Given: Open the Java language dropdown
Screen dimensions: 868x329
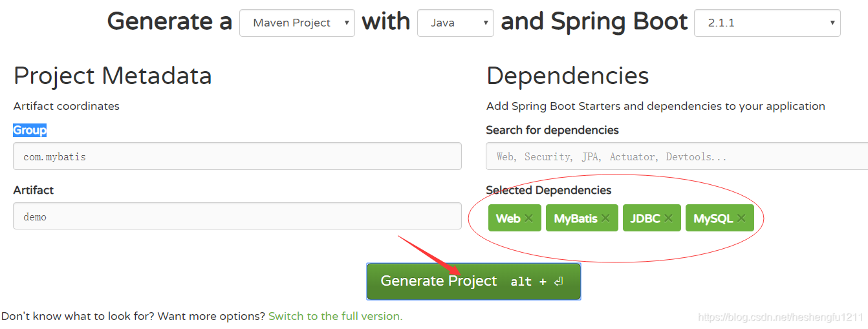Looking at the screenshot, I should (x=455, y=23).
